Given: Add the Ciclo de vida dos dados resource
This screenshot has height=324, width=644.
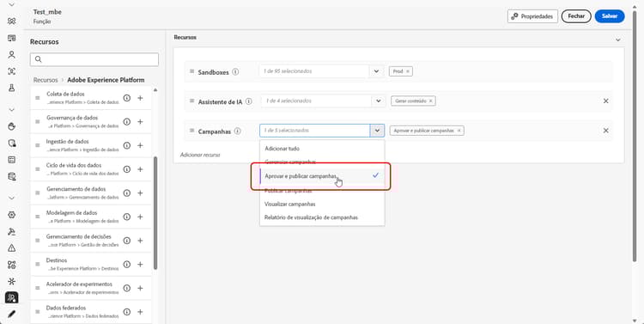Looking at the screenshot, I should click(140, 169).
